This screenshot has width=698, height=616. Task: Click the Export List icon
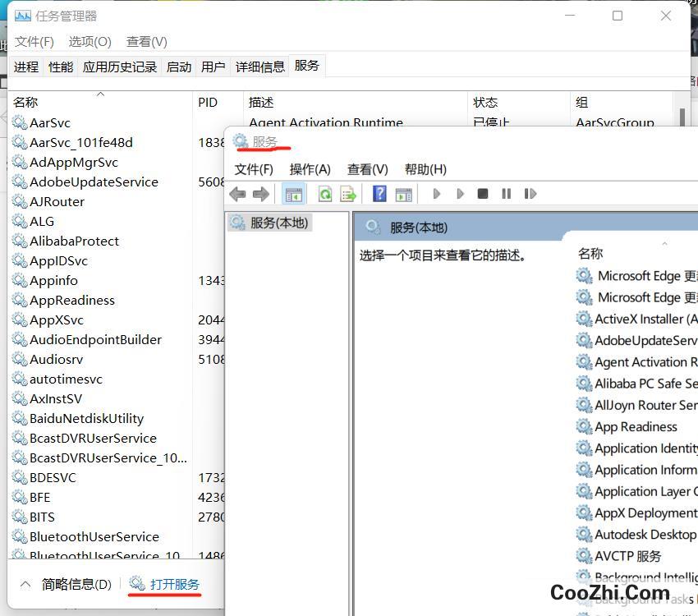click(x=348, y=194)
